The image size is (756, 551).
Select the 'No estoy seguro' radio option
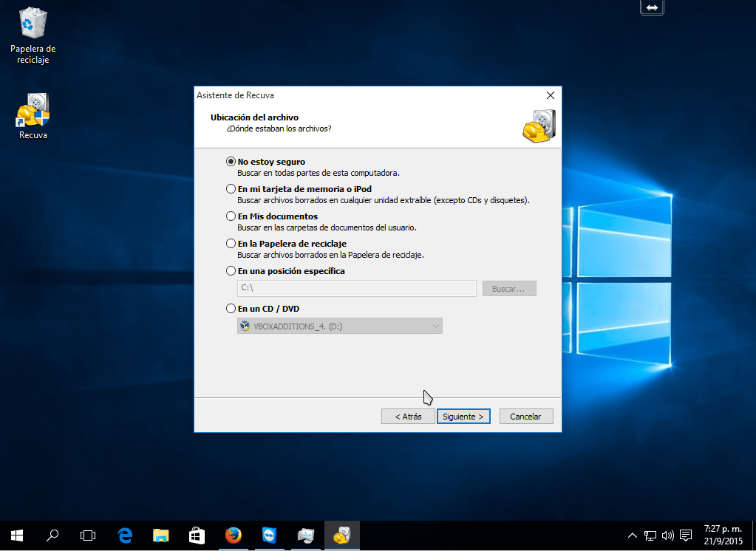(x=231, y=162)
